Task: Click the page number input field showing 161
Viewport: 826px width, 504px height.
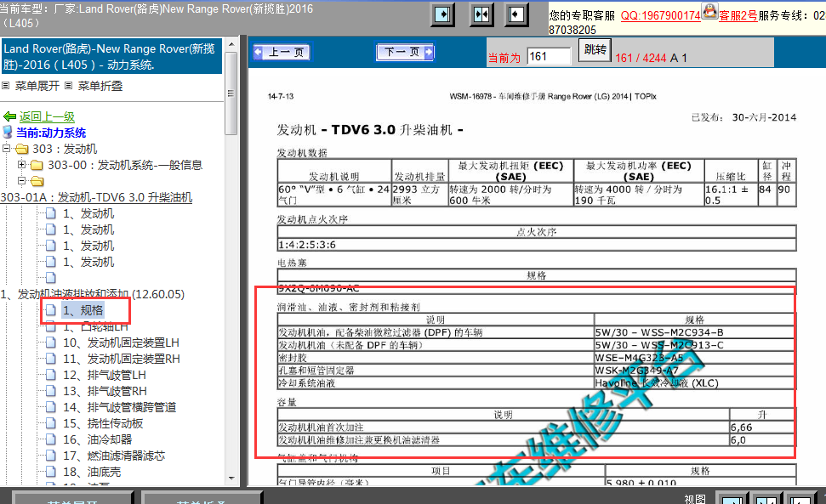Action: point(549,56)
